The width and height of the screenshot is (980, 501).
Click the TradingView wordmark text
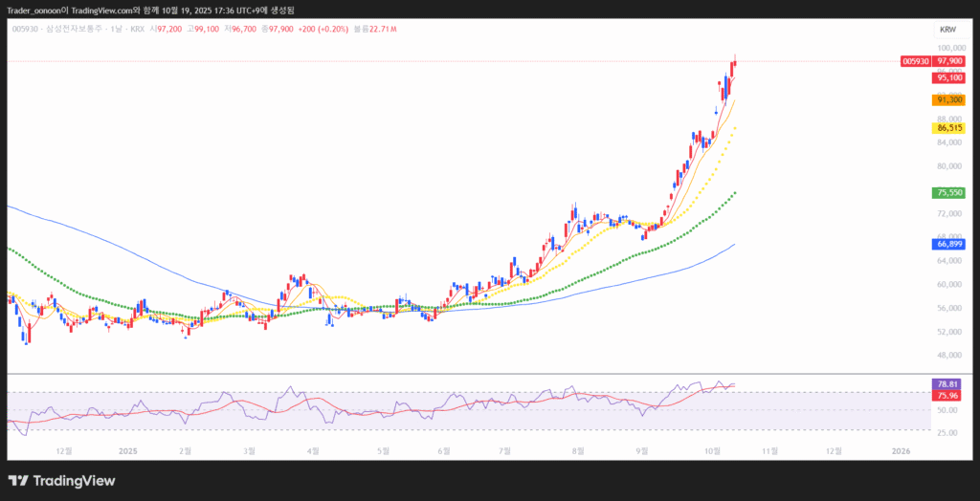[75, 481]
